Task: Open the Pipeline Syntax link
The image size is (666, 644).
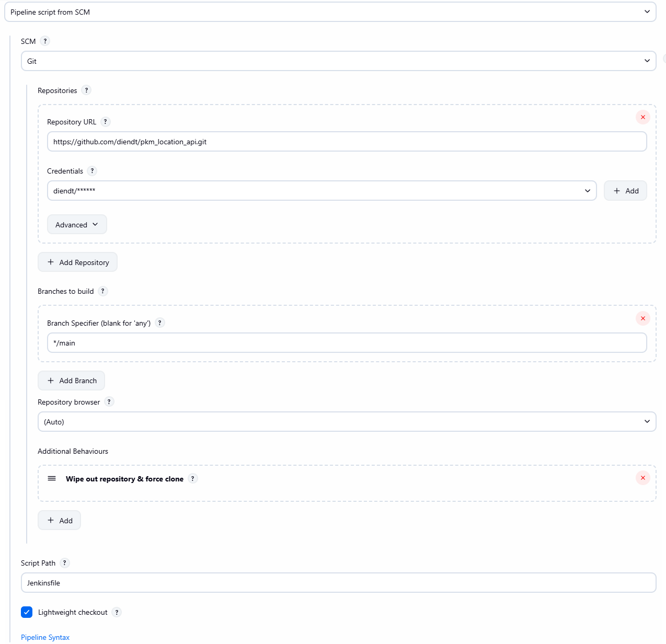Action: point(45,637)
